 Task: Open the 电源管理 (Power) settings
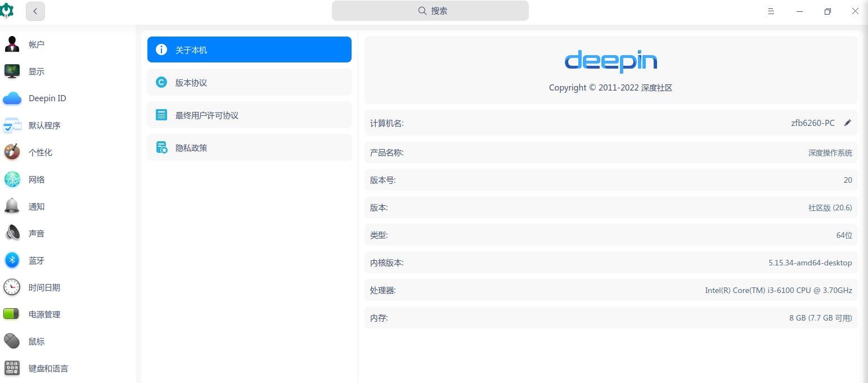pyautogui.click(x=44, y=314)
